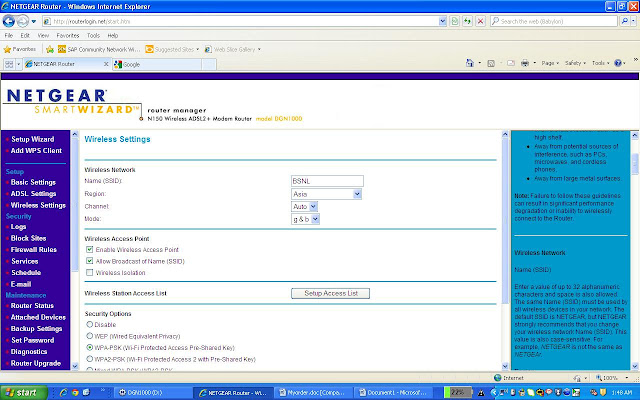
Task: Open Attached Devices in sidebar
Action: pos(38,317)
